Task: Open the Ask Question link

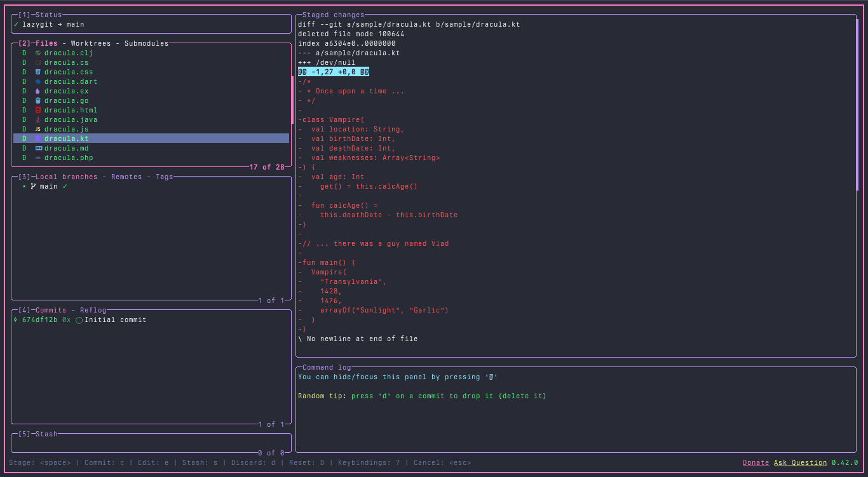Action: pyautogui.click(x=800, y=462)
